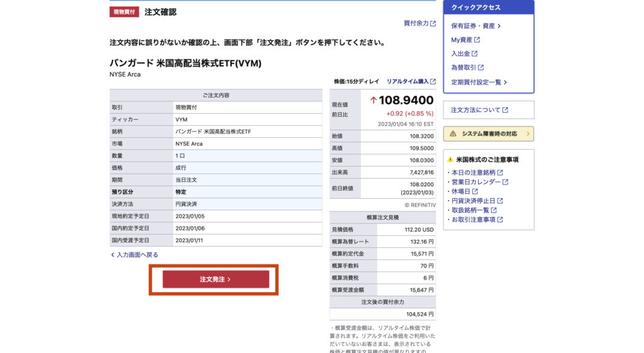Click the クイックアクセス panel header
Viewport: 644px width, 353px height.
488,8
